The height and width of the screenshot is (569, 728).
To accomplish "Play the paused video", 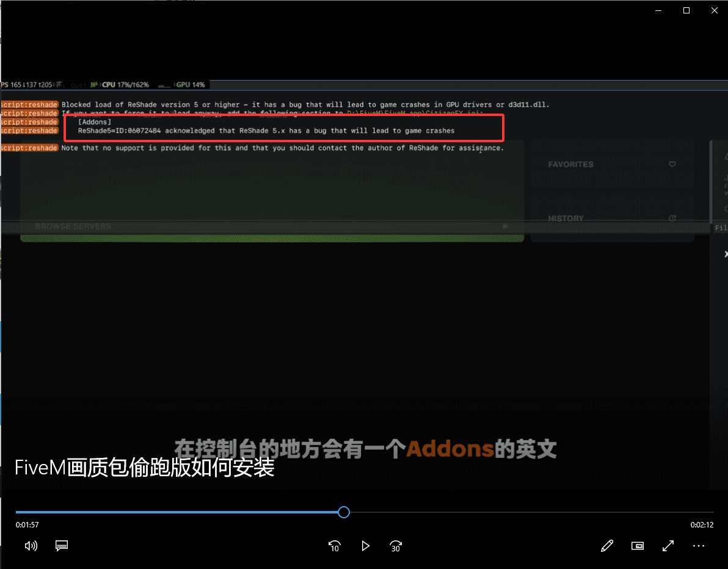I will [x=365, y=546].
